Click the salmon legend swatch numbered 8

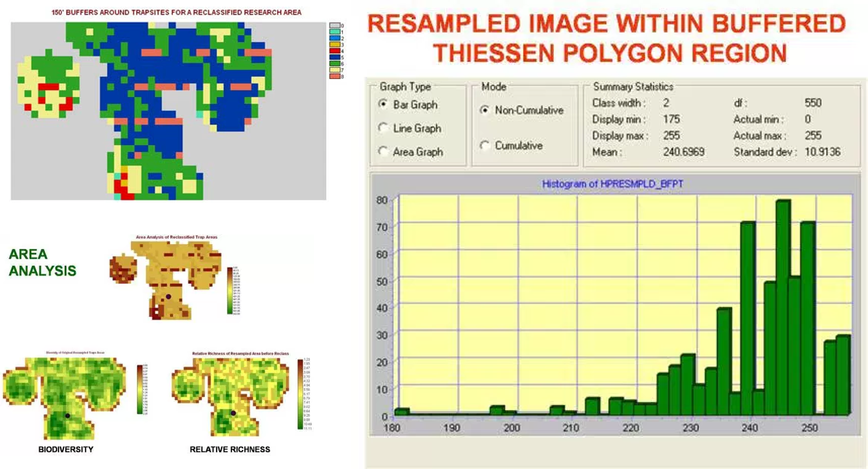pos(334,76)
